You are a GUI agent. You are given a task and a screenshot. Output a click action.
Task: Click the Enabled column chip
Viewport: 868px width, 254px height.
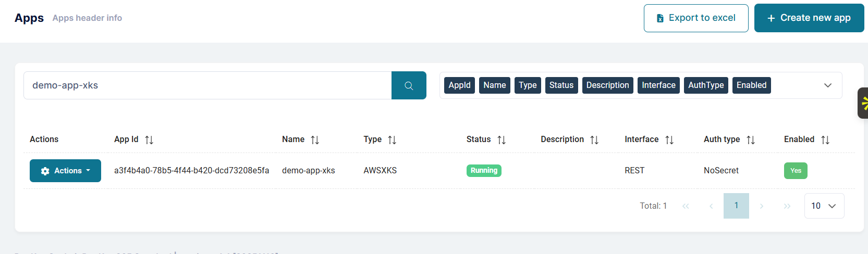752,85
